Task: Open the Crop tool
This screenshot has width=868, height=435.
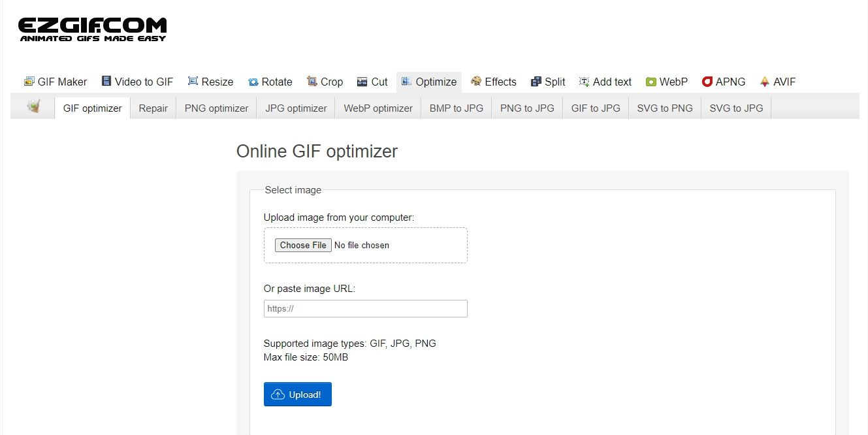Action: (325, 82)
